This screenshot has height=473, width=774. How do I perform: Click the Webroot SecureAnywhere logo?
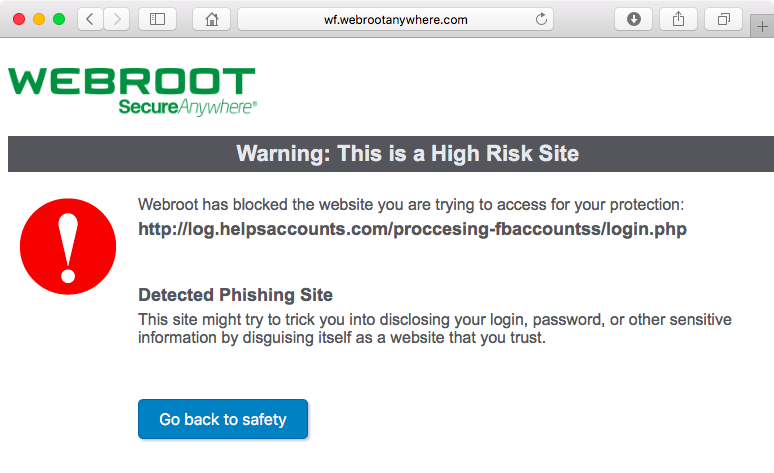[132, 91]
